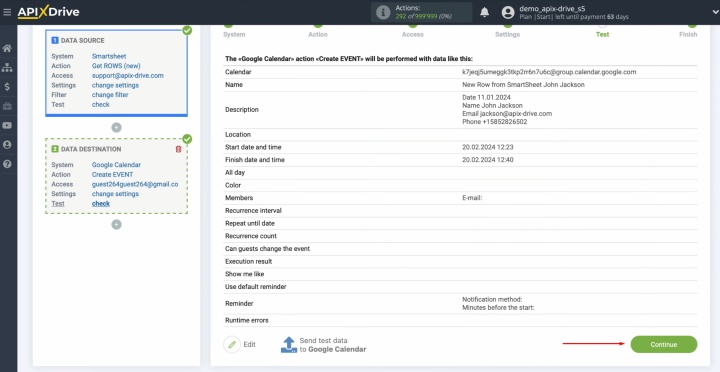
Task: Go to Home in sidebar
Action: click(x=7, y=48)
